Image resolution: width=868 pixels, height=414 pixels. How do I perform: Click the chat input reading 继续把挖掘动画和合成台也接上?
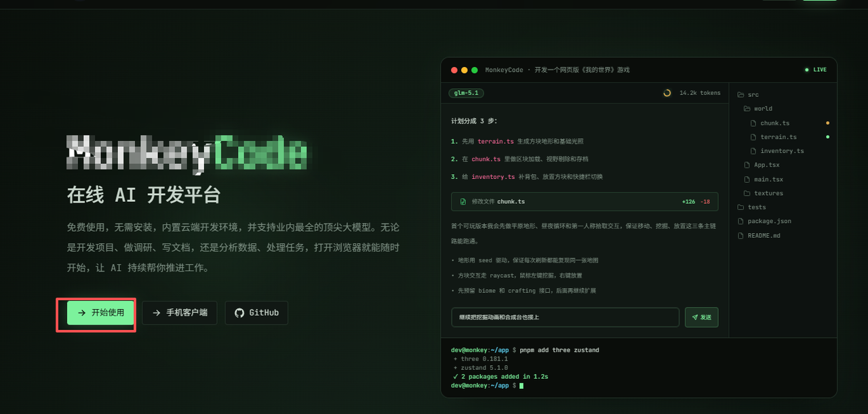(x=565, y=317)
